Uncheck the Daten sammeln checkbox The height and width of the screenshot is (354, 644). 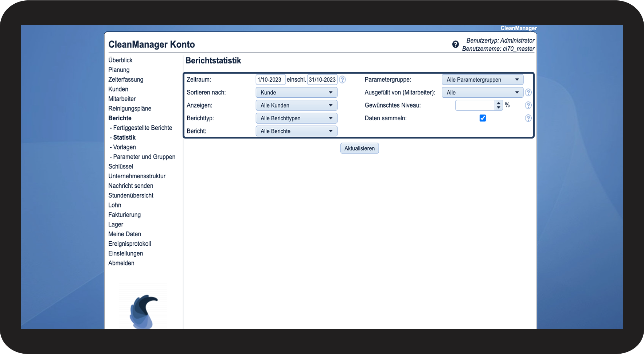(483, 118)
